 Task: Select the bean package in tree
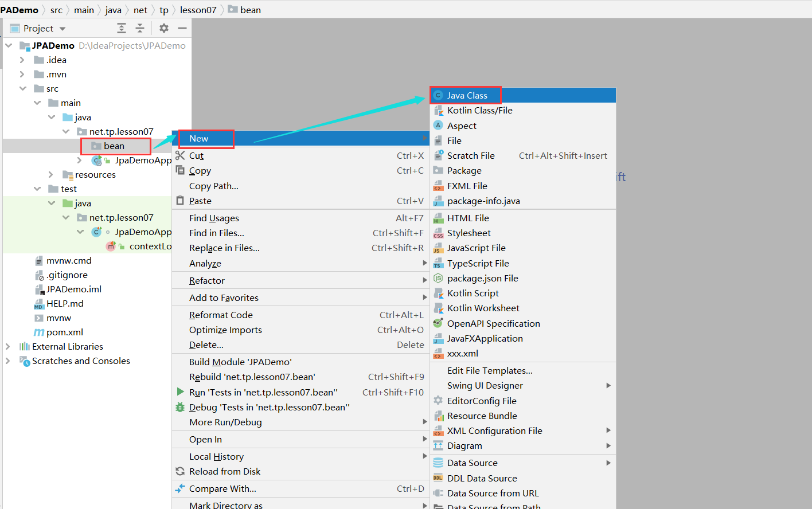tap(114, 146)
